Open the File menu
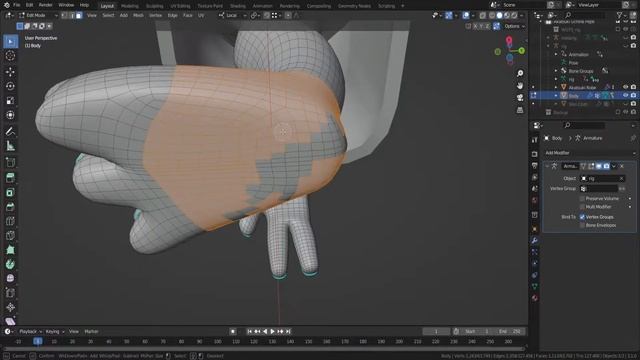Screen dimensions: 640x360 (17, 5)
